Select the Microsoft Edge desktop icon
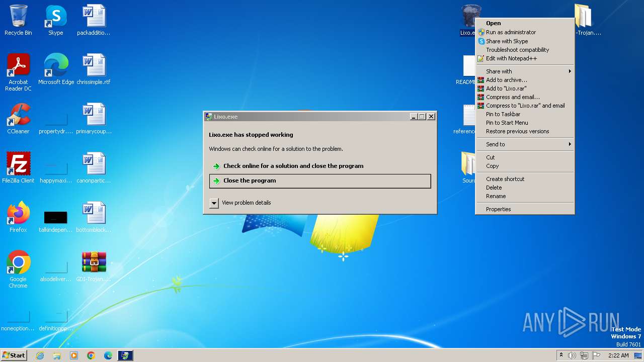 [x=56, y=69]
